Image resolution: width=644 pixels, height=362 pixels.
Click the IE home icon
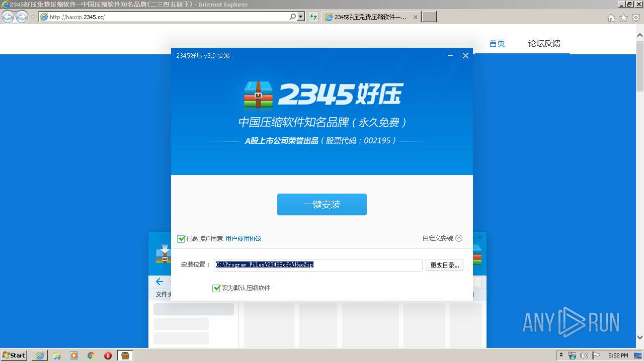(x=611, y=18)
